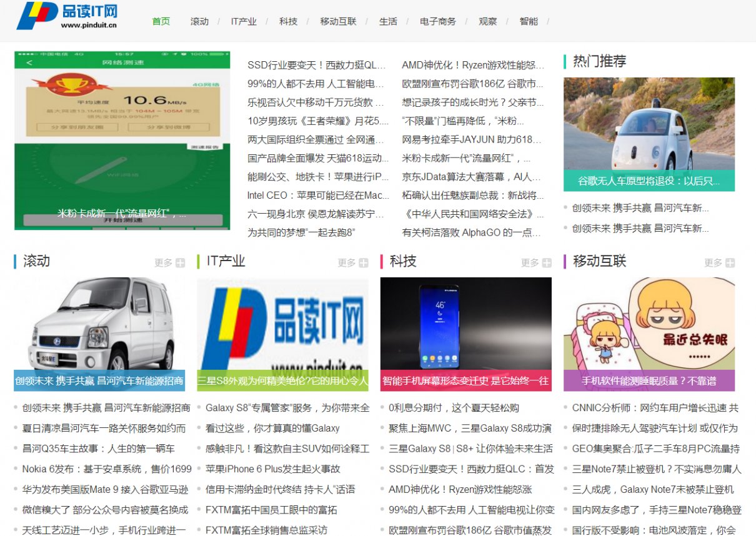Open '三星Galaxy S8 | S8+ 让你体验未来生活' article
Screen dimensions: 756x536
[x=470, y=449]
